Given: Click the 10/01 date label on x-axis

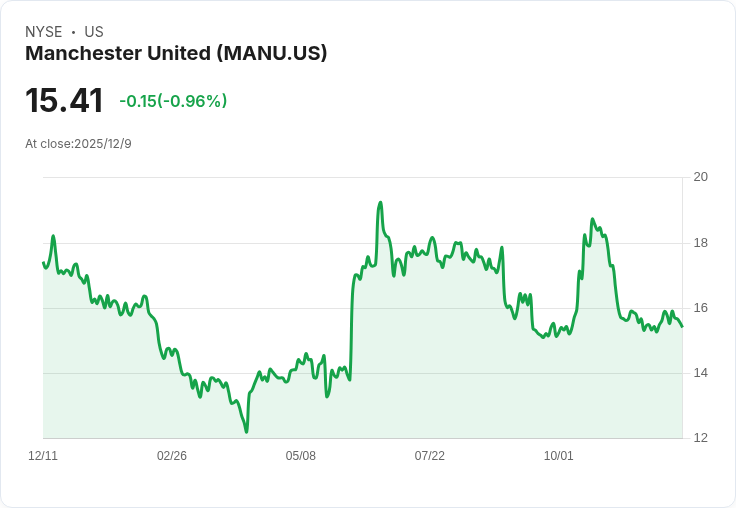Looking at the screenshot, I should 559,455.
